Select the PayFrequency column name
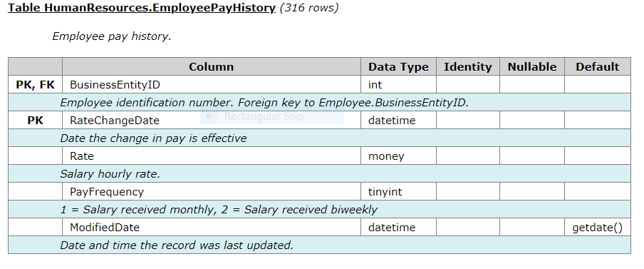 [107, 192]
